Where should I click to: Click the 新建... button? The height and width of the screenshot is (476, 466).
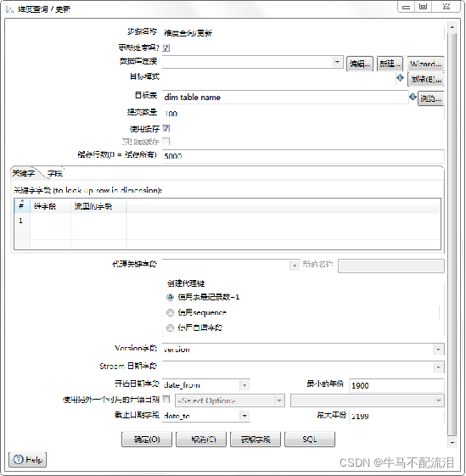click(390, 64)
